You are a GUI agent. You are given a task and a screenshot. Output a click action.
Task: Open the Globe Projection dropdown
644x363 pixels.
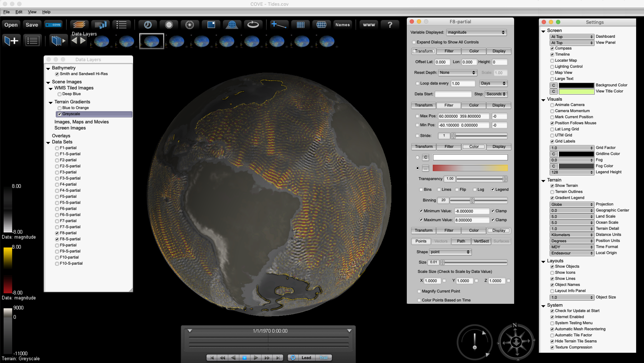pos(572,204)
